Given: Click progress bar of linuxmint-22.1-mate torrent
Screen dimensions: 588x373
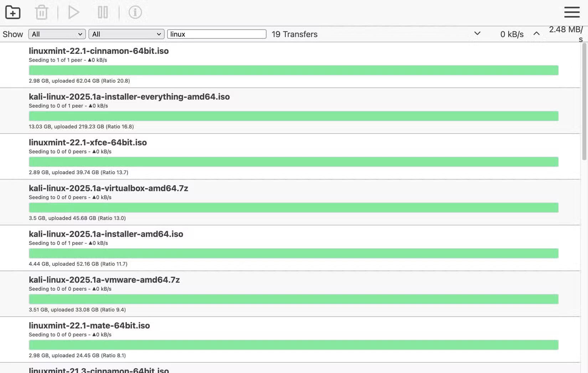Looking at the screenshot, I should tap(294, 345).
